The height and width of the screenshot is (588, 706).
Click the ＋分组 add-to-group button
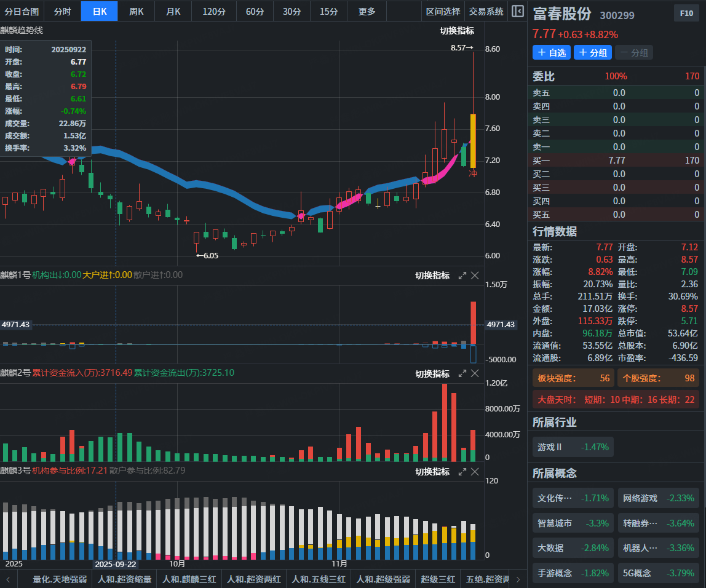coord(593,53)
